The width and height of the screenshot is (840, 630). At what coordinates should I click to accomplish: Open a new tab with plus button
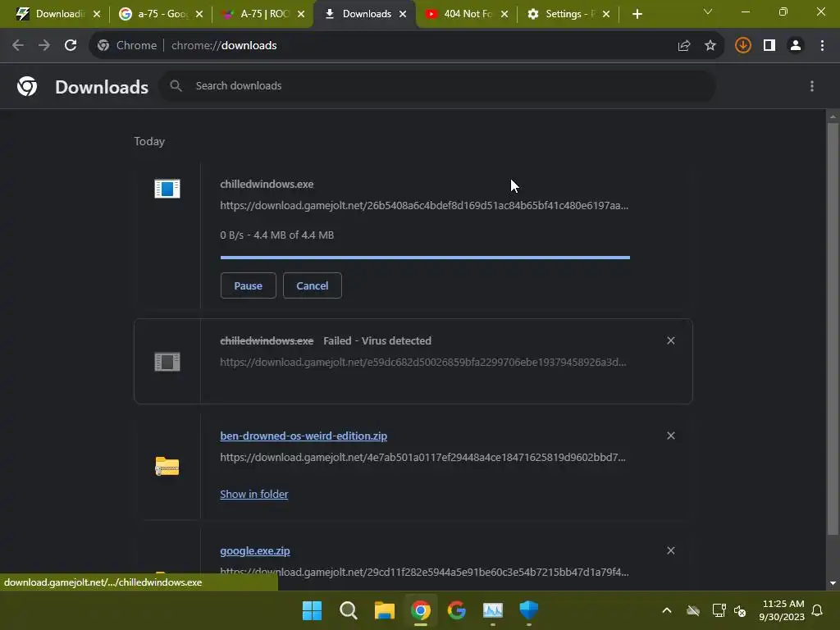tap(637, 14)
